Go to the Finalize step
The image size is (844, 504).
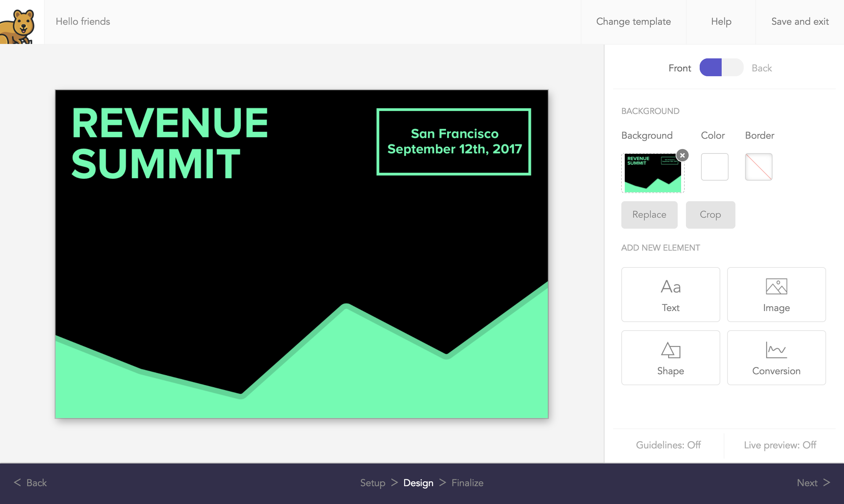[467, 483]
